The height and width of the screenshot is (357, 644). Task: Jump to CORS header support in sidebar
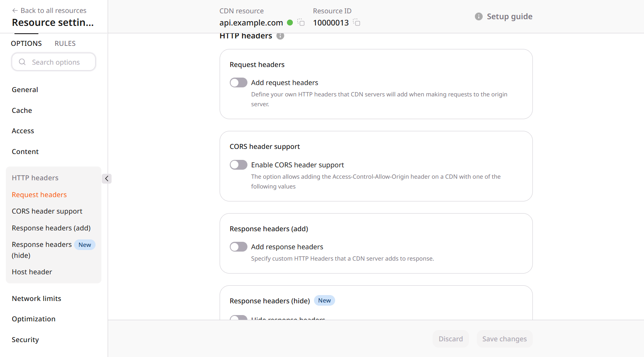click(47, 211)
